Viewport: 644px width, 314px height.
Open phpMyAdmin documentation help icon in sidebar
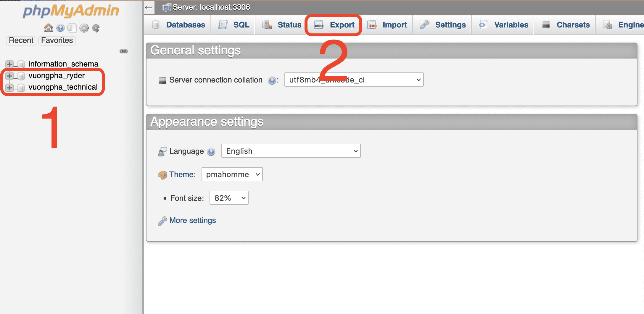60,28
